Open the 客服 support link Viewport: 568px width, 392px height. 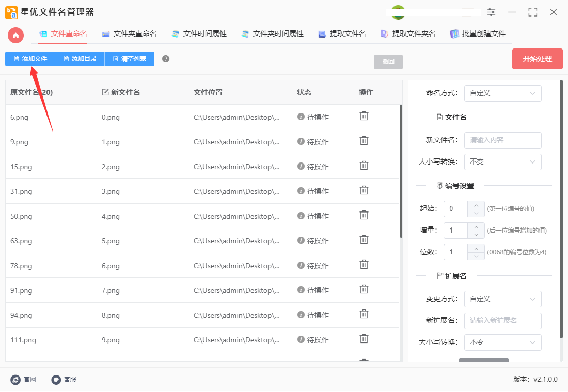tap(64, 380)
